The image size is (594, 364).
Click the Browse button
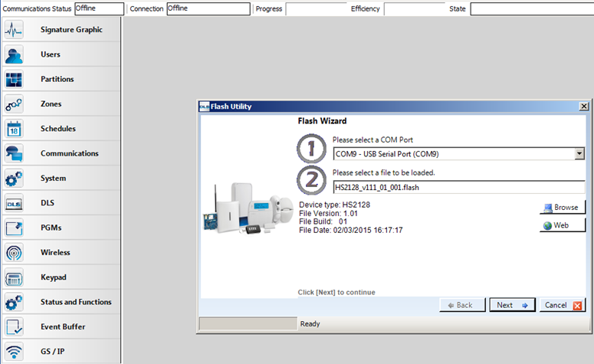click(x=562, y=208)
